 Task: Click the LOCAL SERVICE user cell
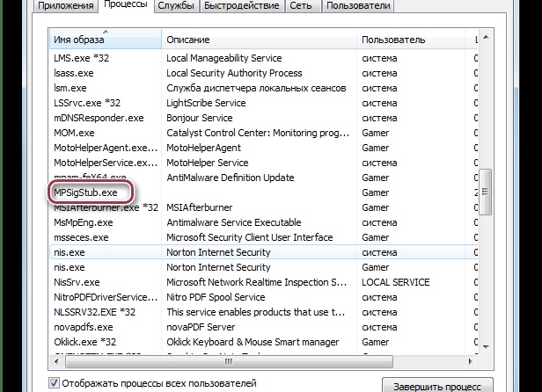(x=395, y=282)
